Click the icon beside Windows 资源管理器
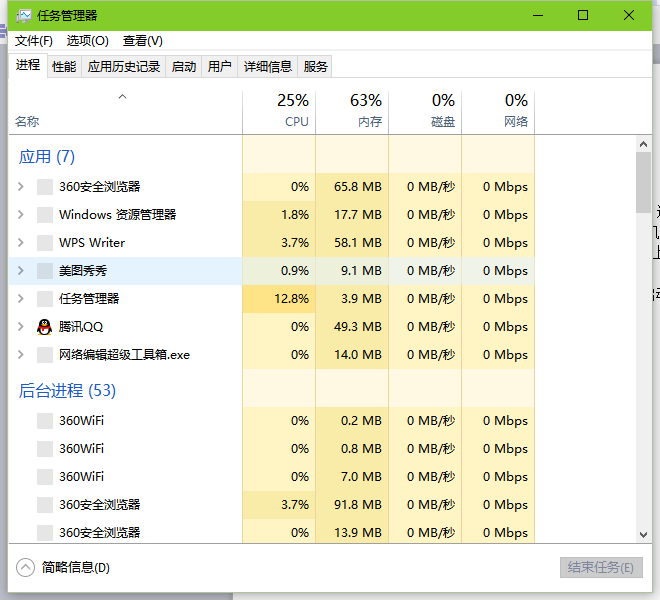Viewport: 660px width, 600px height. [45, 215]
